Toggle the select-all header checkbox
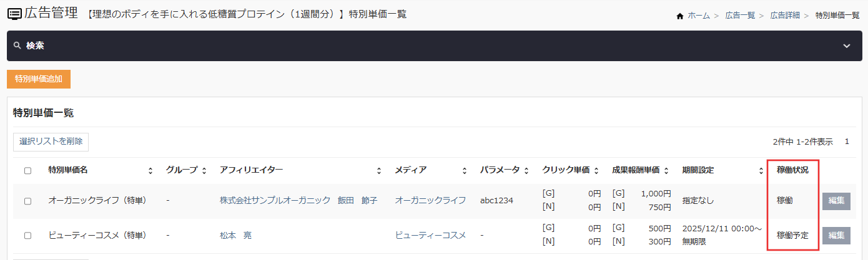868x260 pixels. (27, 170)
